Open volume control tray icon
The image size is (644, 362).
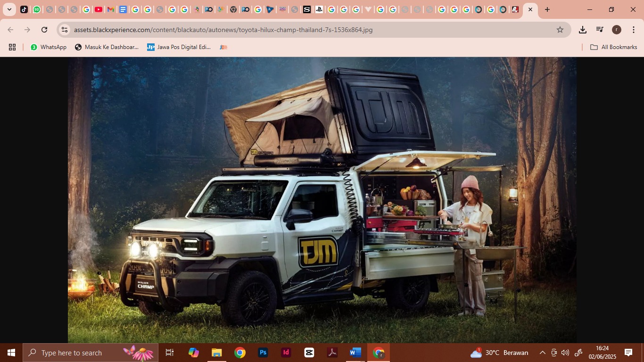coord(565,353)
